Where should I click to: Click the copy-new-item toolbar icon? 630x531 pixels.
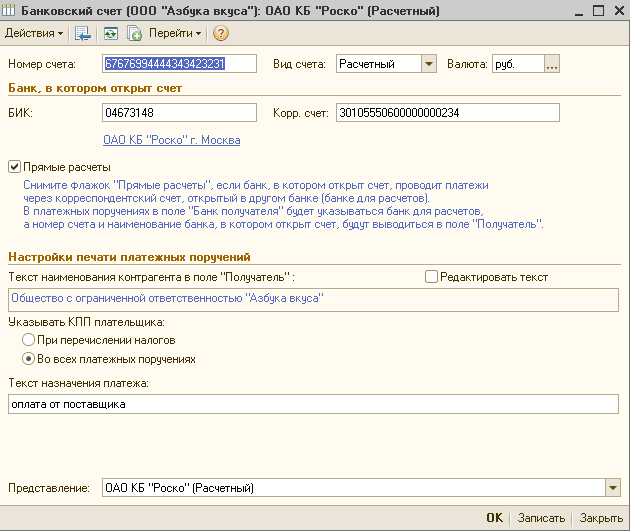(x=134, y=33)
